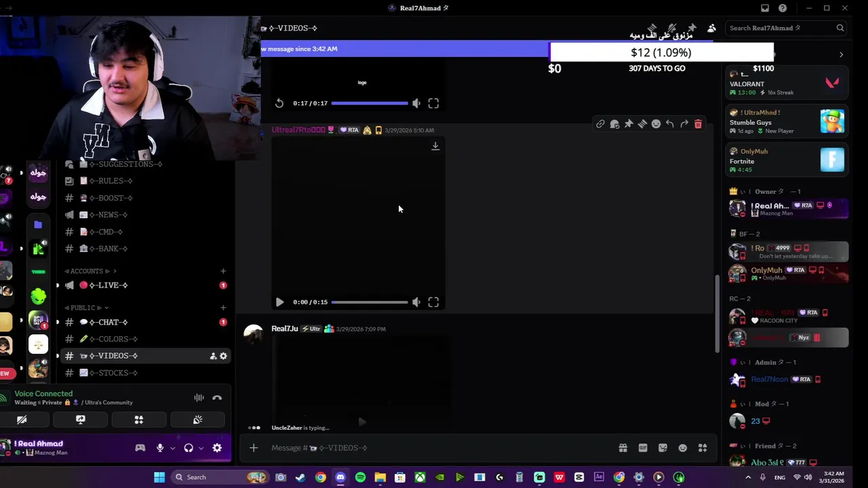Open microphone input options arrow
This screenshot has width=868, height=488.
click(x=172, y=448)
